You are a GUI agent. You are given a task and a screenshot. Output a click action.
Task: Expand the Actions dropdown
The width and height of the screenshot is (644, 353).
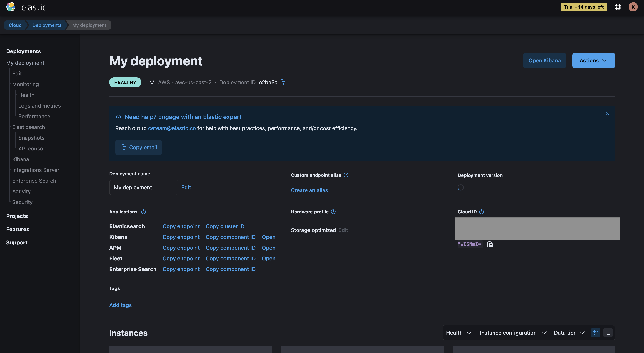pyautogui.click(x=594, y=60)
